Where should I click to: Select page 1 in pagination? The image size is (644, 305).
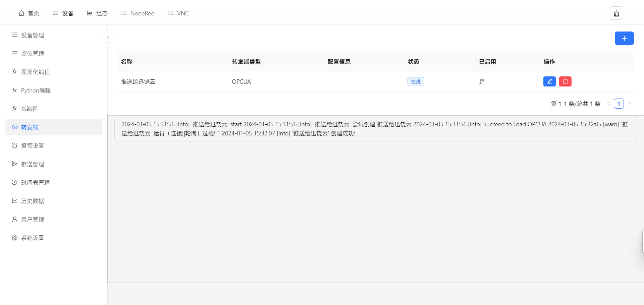pos(619,104)
